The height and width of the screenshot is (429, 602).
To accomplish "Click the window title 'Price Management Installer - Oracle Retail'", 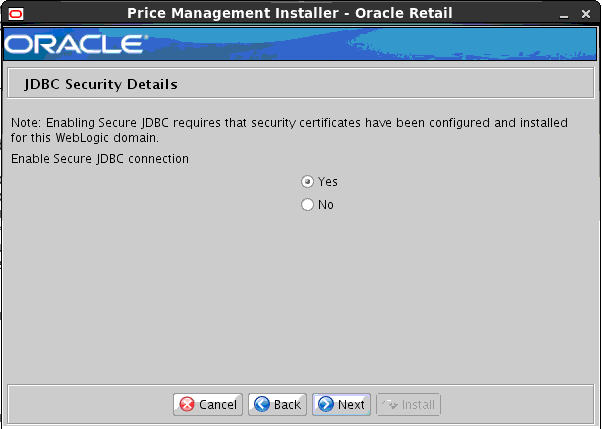I will (x=290, y=13).
